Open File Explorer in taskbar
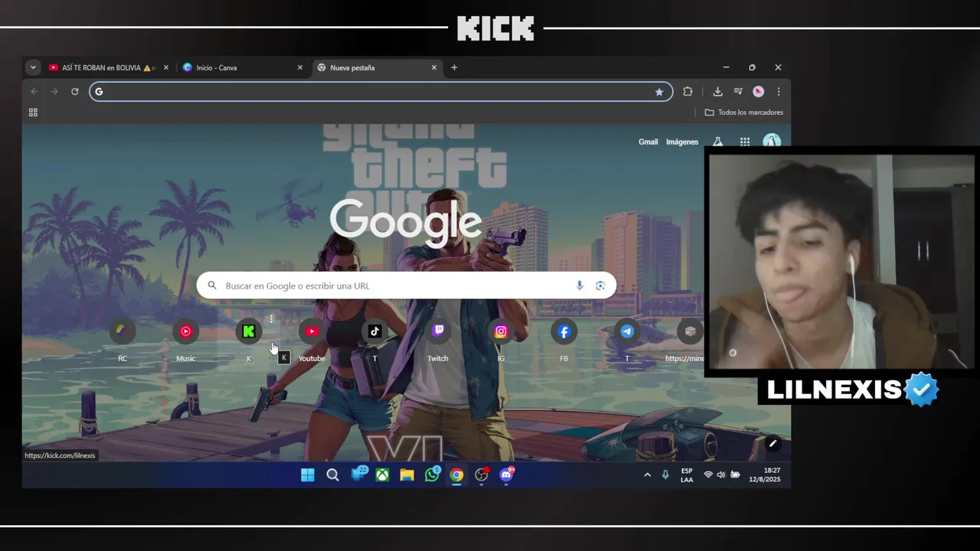The width and height of the screenshot is (980, 551). [407, 475]
